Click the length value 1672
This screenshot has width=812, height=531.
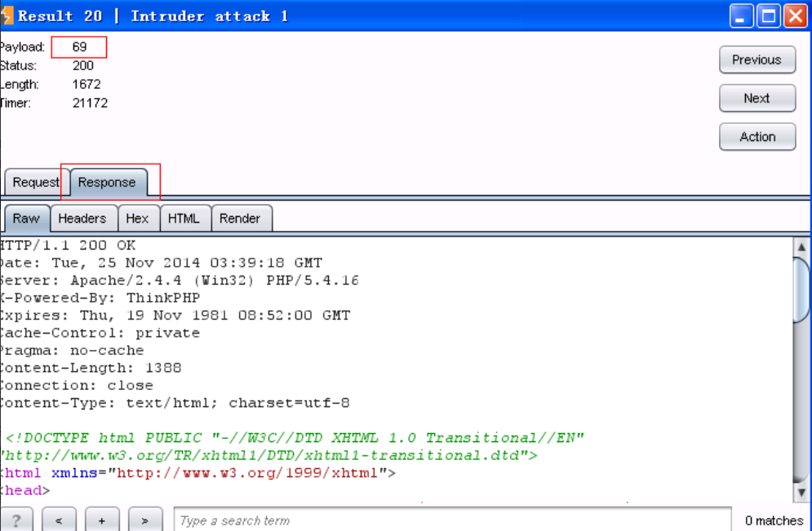(87, 84)
